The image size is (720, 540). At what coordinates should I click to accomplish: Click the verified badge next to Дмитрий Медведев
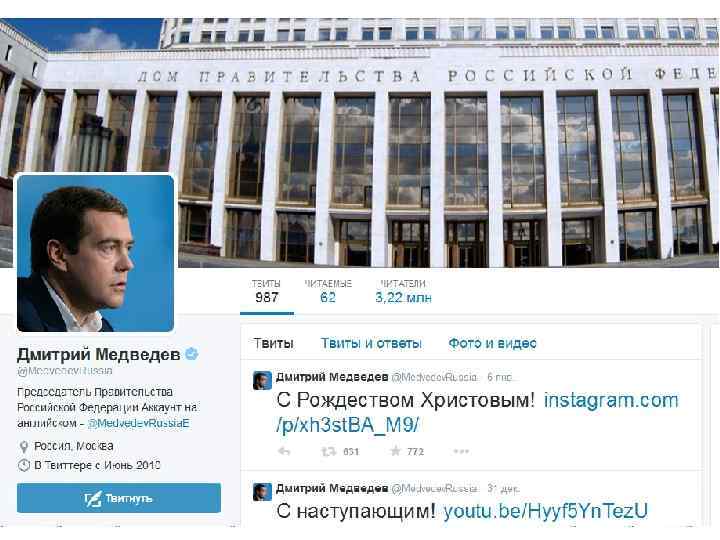coord(191,354)
